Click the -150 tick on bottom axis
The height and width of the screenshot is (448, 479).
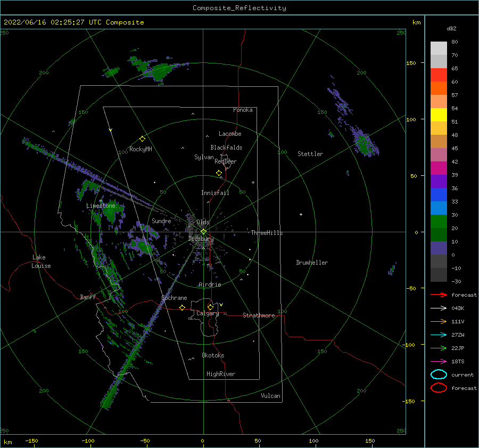pyautogui.click(x=31, y=441)
